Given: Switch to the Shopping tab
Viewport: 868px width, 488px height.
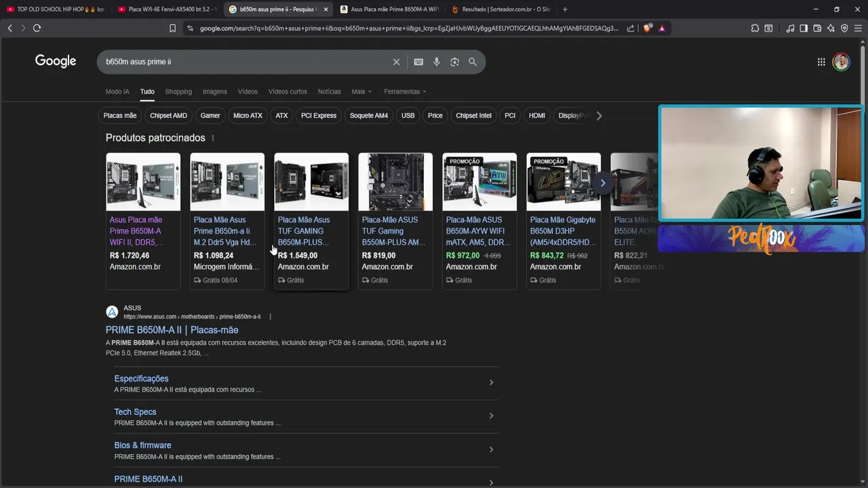Looking at the screenshot, I should [178, 91].
